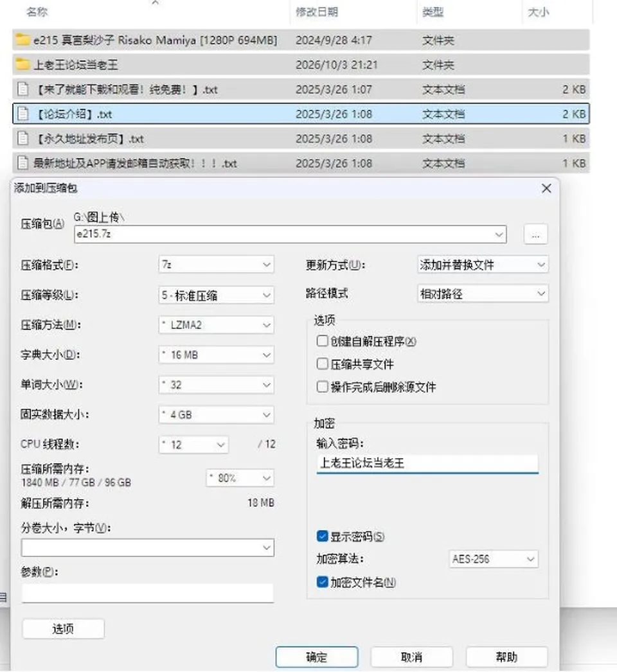
Task: Click the 参数 input field
Action: click(x=147, y=593)
